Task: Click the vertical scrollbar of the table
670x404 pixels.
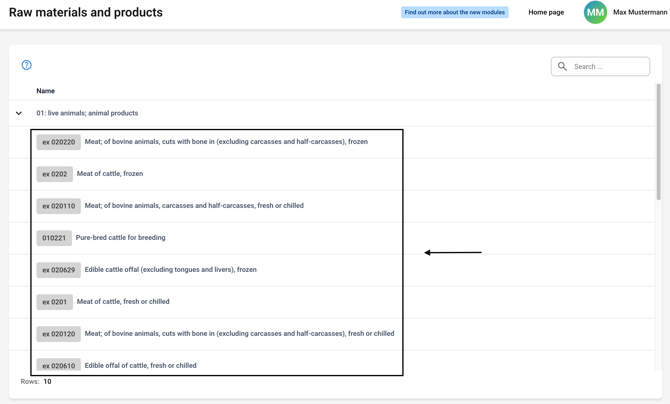Action: [658, 140]
